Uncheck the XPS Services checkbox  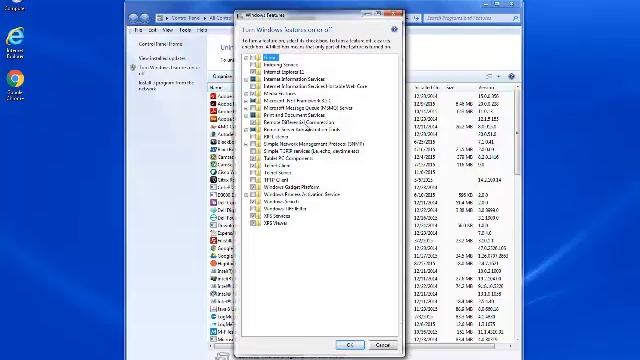pos(253,216)
